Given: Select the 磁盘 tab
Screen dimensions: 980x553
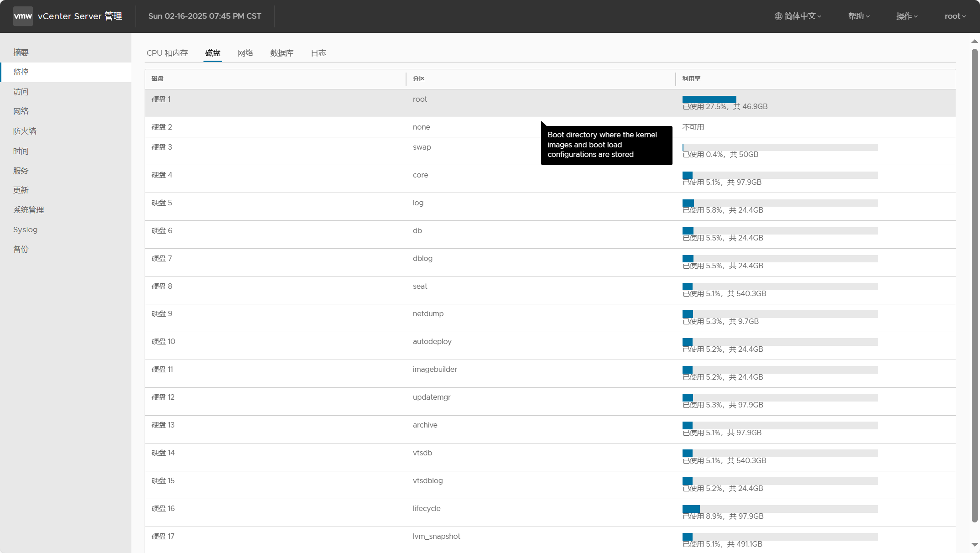Looking at the screenshot, I should [x=213, y=53].
